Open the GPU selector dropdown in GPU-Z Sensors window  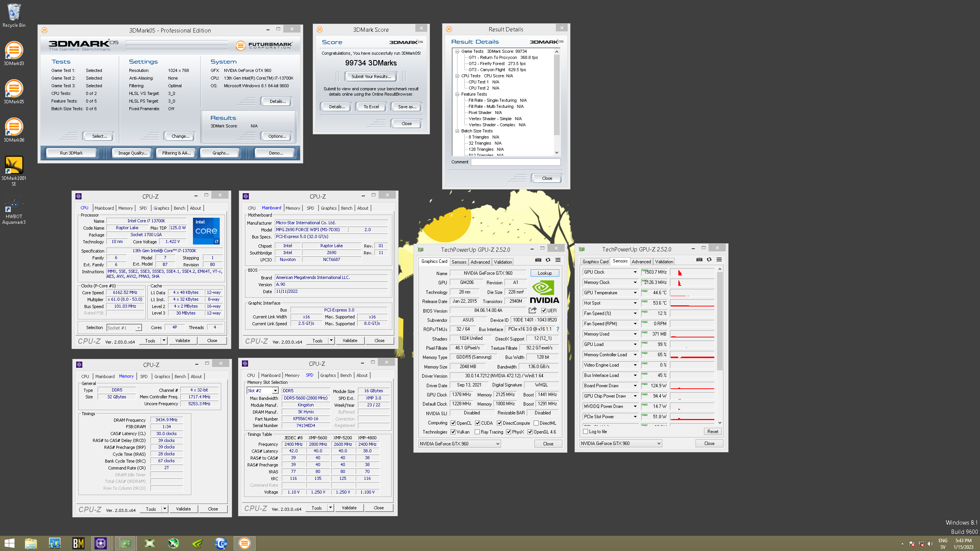(621, 443)
